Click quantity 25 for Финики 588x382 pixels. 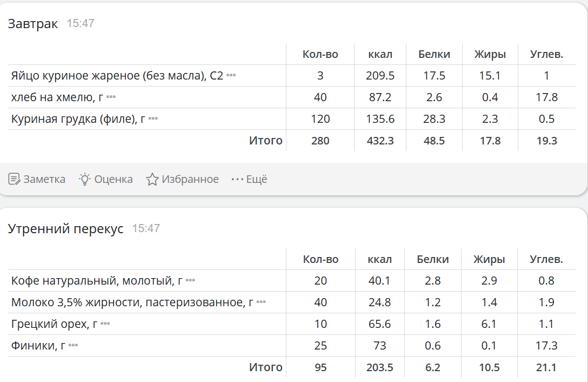click(x=320, y=346)
